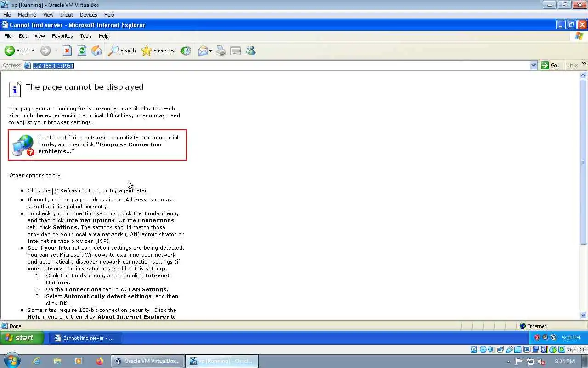This screenshot has height=368, width=588.
Task: Click the XP start button
Action: 22,338
